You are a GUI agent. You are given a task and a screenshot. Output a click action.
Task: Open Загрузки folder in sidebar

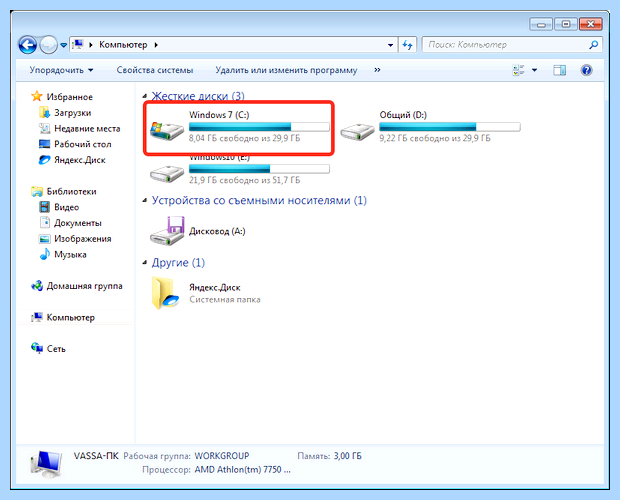(x=73, y=113)
